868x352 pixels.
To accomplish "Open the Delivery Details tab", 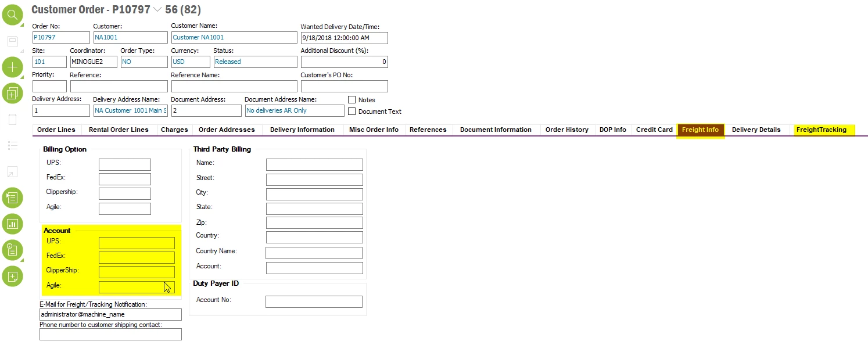I will coord(756,130).
